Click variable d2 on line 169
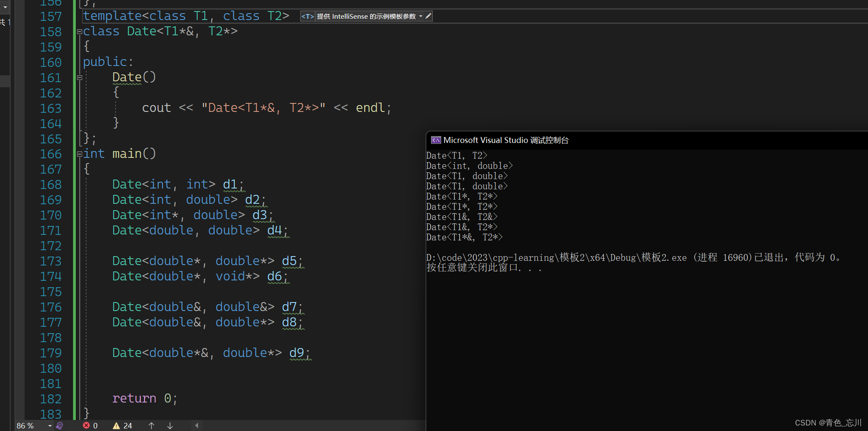The width and height of the screenshot is (868, 431). click(253, 200)
